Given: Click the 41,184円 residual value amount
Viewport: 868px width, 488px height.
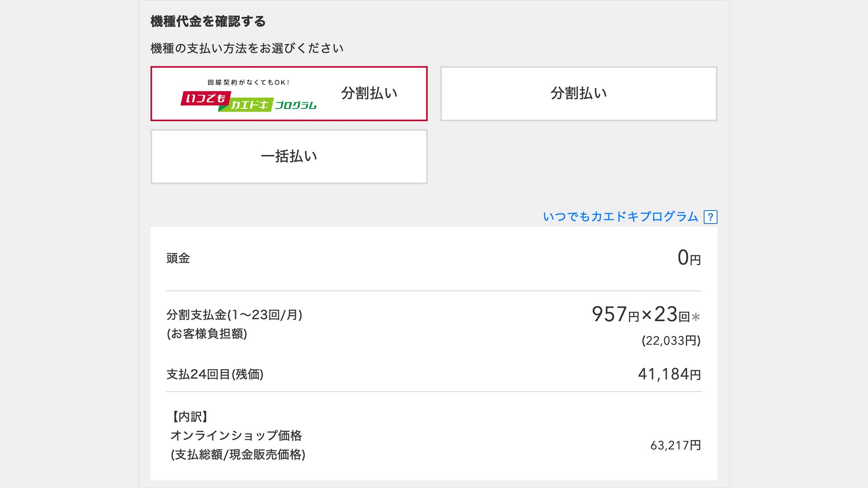Looking at the screenshot, I should pyautogui.click(x=669, y=374).
